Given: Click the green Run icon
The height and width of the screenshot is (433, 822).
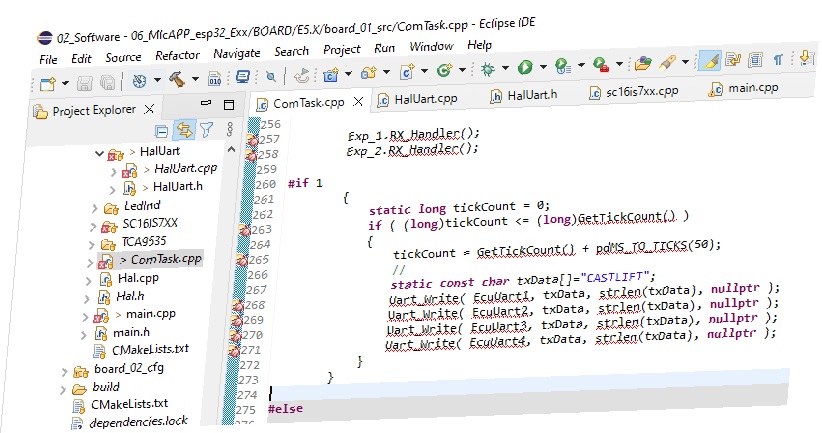Looking at the screenshot, I should pos(525,67).
